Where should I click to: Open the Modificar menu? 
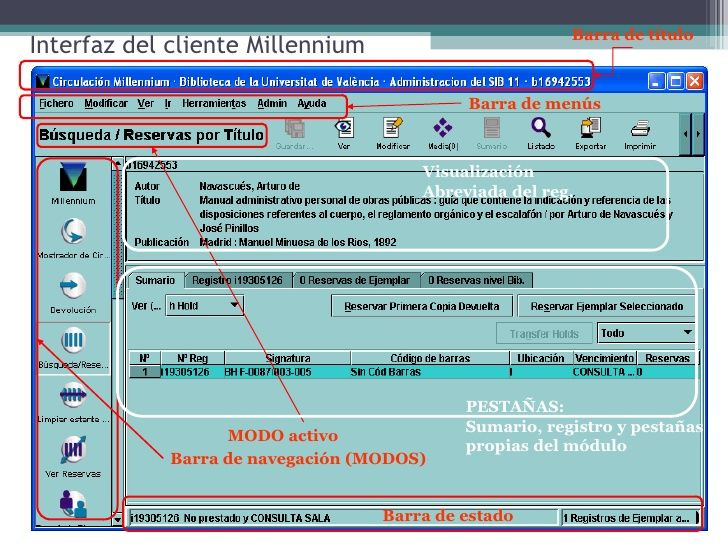106,104
